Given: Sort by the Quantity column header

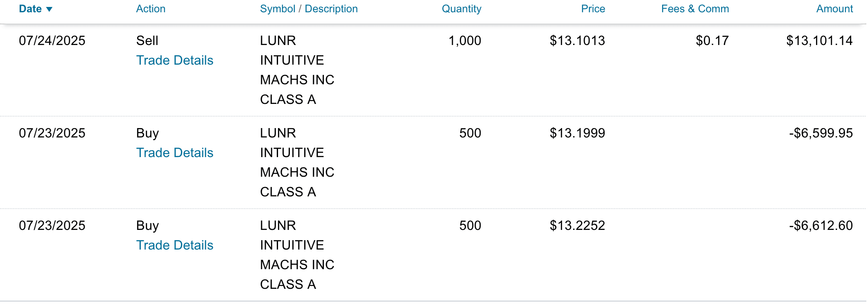Looking at the screenshot, I should [461, 9].
